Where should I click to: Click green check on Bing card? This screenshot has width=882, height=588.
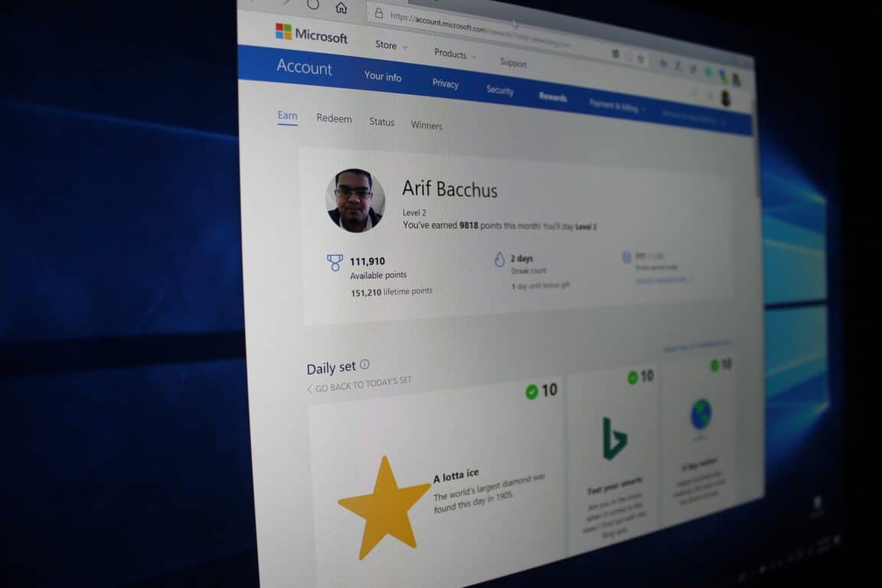(x=633, y=377)
